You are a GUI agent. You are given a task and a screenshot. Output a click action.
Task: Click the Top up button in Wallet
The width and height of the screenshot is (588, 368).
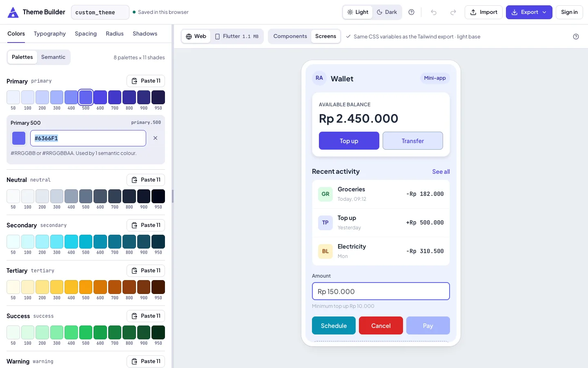pyautogui.click(x=349, y=141)
